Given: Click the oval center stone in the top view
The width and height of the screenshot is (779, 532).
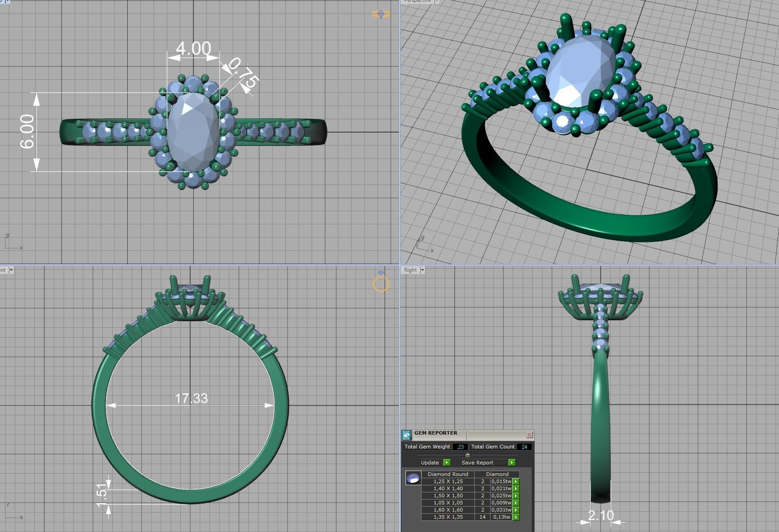Looking at the screenshot, I should coord(193,131).
